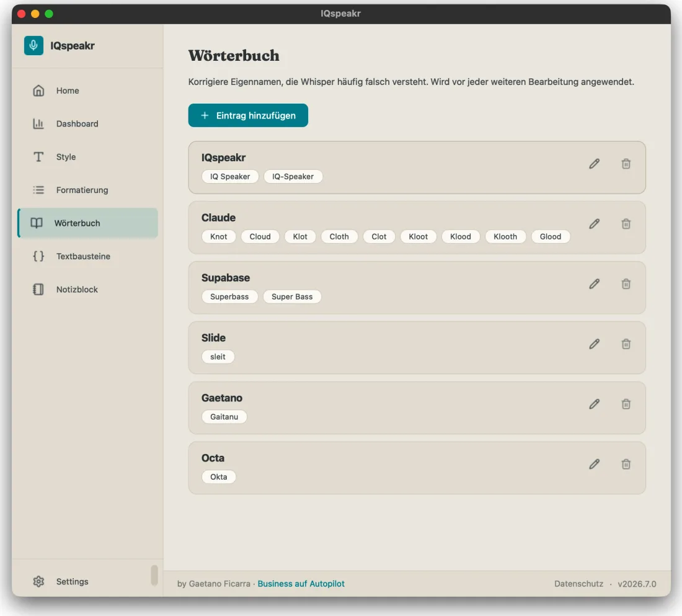Click the Klood alias chip
This screenshot has width=682, height=616.
461,236
